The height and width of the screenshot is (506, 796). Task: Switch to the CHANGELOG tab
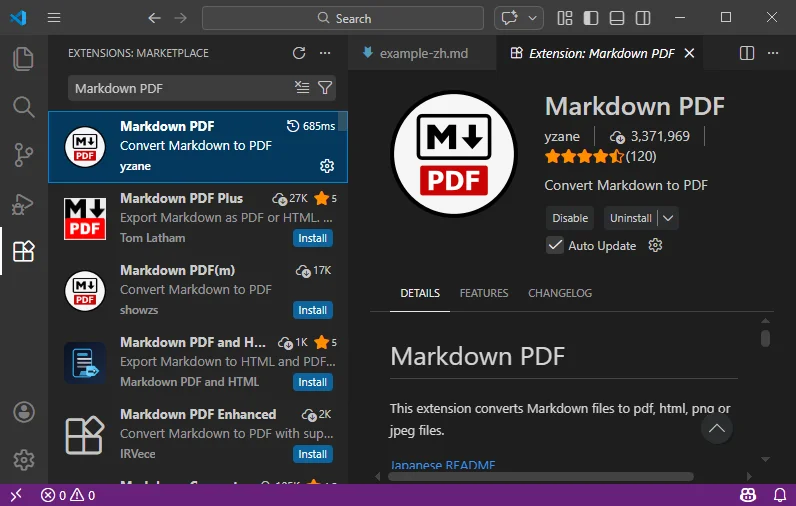(560, 293)
